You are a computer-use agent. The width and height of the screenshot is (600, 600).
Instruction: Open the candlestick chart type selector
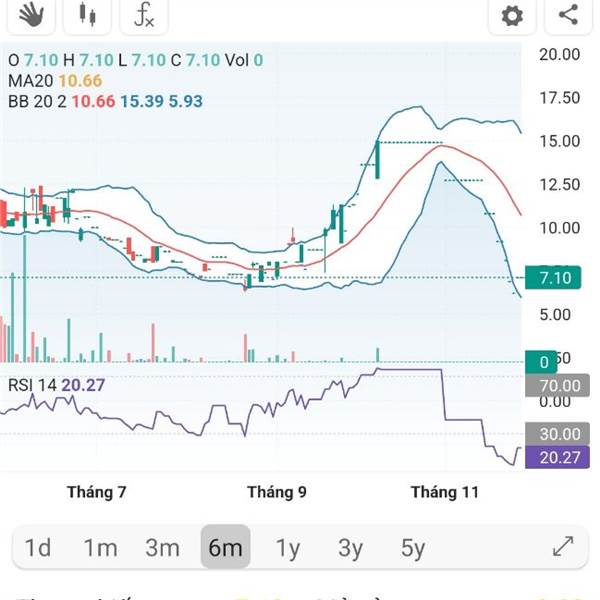click(87, 16)
